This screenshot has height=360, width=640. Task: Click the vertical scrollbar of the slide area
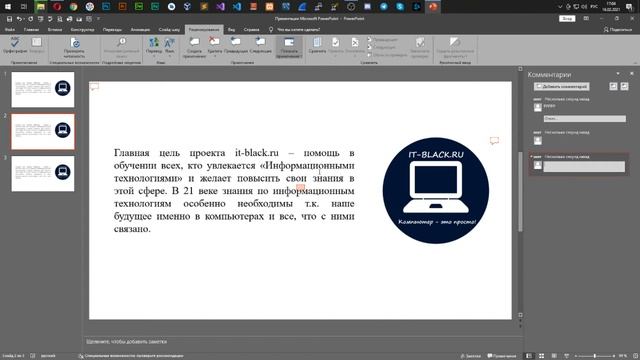[520, 192]
